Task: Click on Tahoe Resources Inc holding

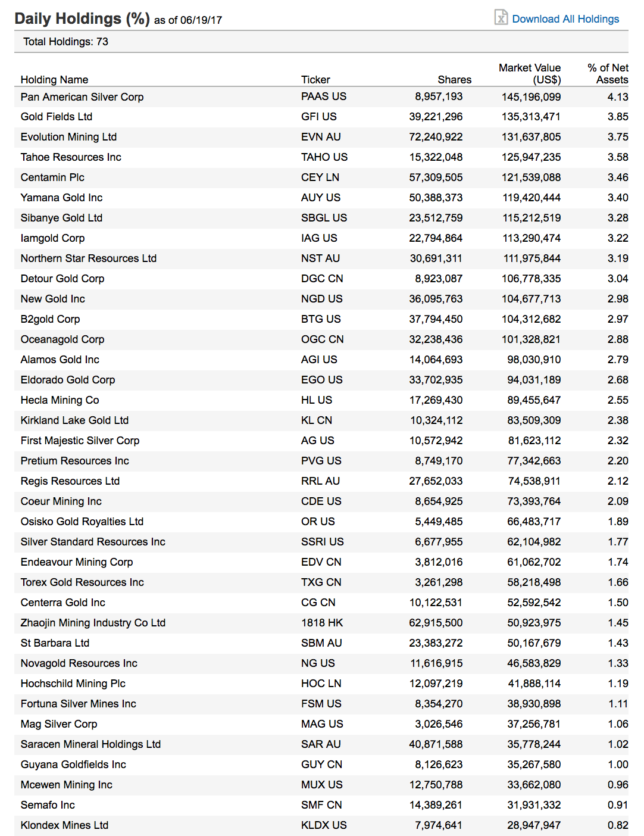Action: [71, 157]
